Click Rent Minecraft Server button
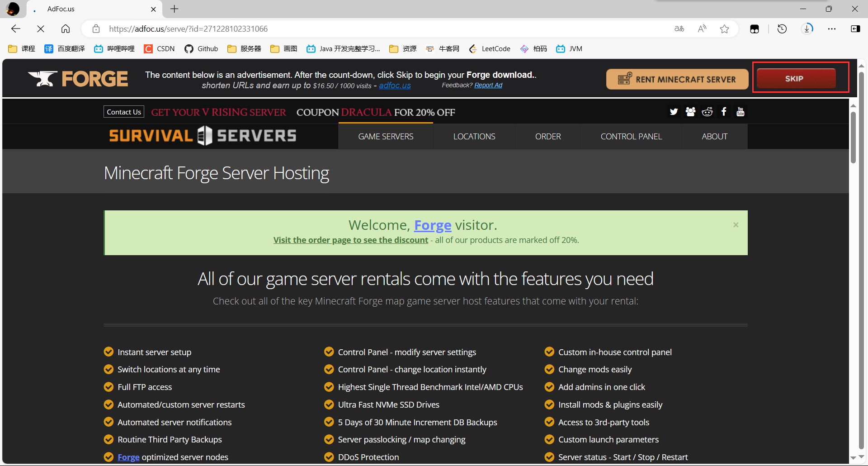Screen dimensions: 868x466 tap(677, 79)
